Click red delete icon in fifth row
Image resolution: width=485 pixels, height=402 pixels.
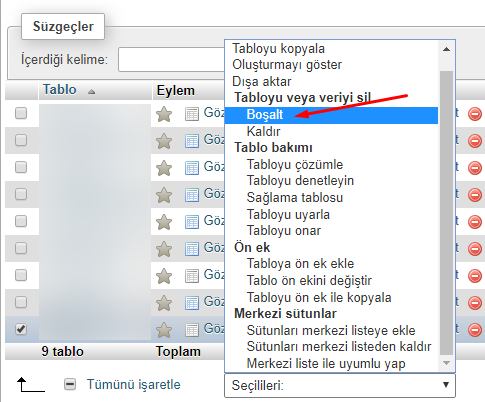click(x=475, y=222)
